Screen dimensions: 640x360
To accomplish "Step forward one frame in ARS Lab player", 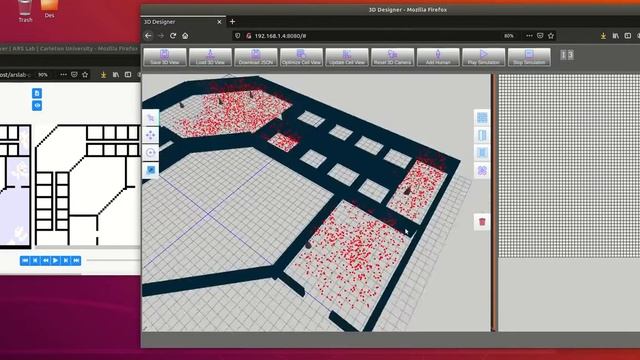I will point(66,260).
